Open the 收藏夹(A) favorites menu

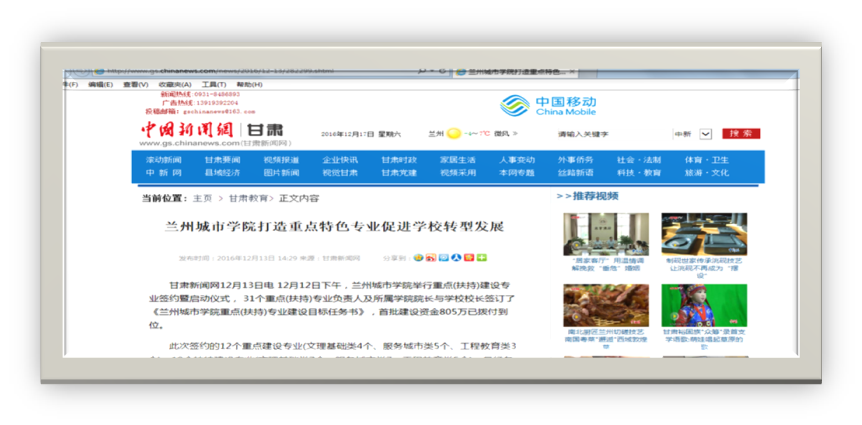click(x=172, y=85)
